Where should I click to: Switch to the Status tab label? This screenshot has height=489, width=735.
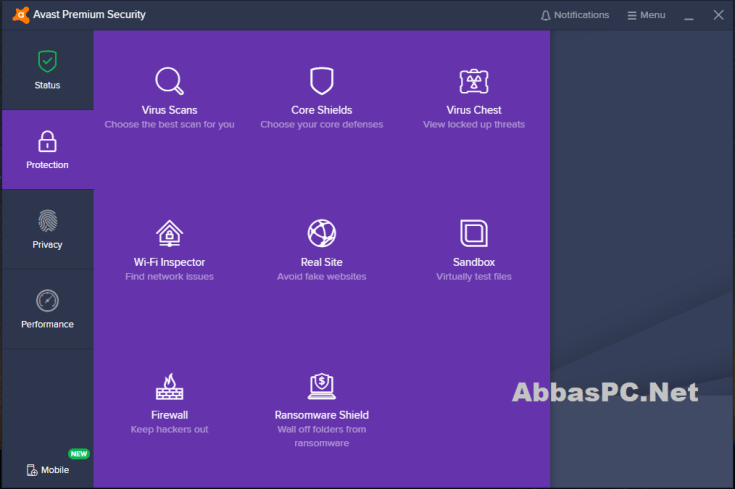[47, 85]
